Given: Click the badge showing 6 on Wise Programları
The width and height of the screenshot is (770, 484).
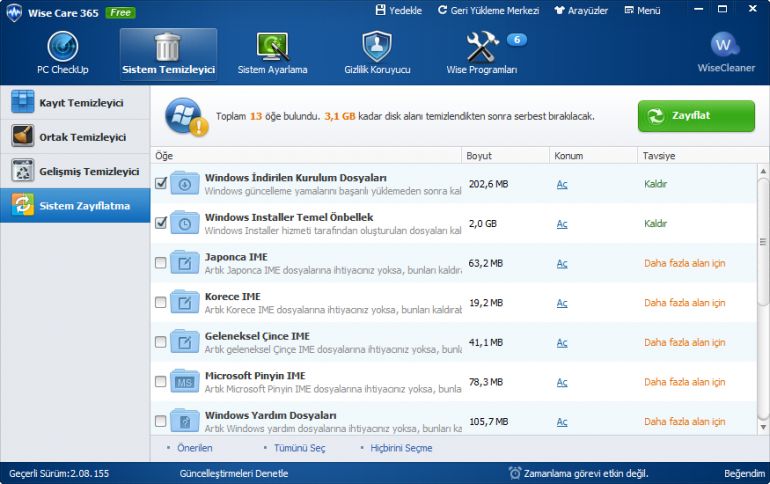Looking at the screenshot, I should pos(517,40).
